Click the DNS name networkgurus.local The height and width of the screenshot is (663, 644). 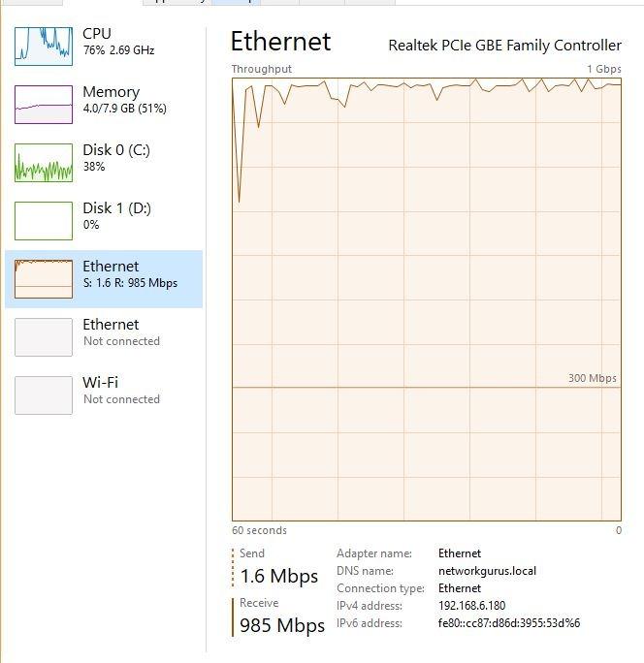coord(487,571)
